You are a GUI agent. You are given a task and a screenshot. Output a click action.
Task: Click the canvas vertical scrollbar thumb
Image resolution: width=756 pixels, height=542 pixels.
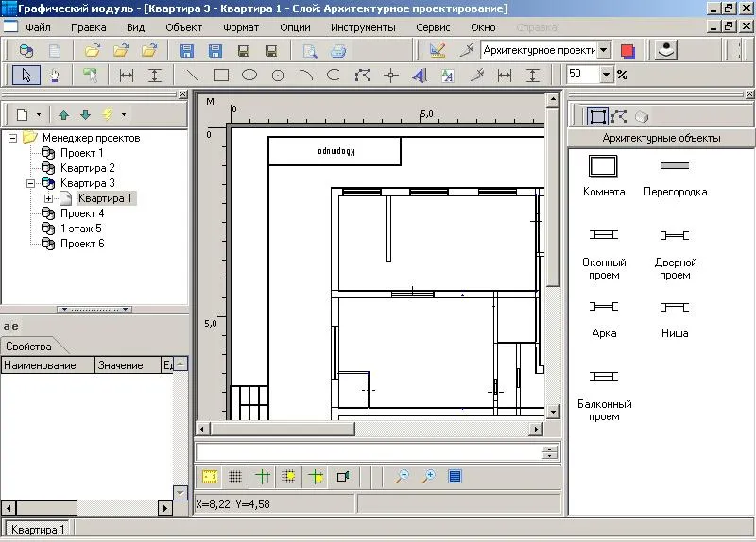click(553, 197)
